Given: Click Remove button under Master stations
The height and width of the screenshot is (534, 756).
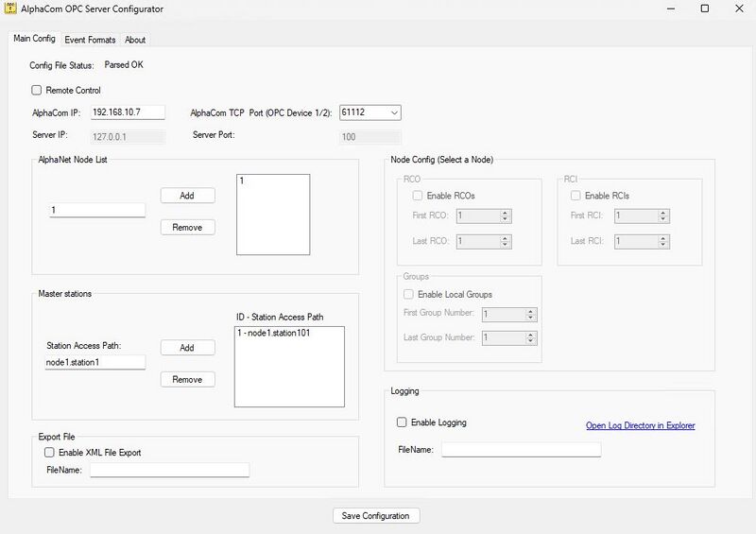Looking at the screenshot, I should (187, 379).
